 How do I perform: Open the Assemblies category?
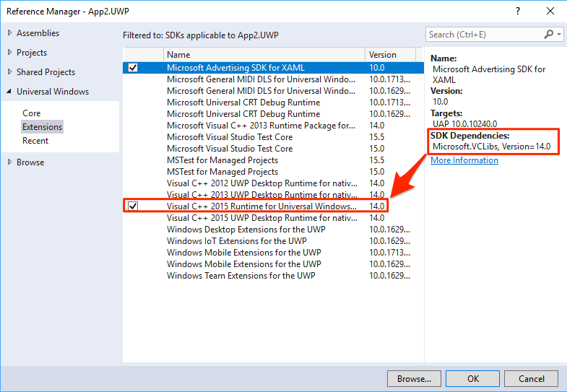(38, 33)
